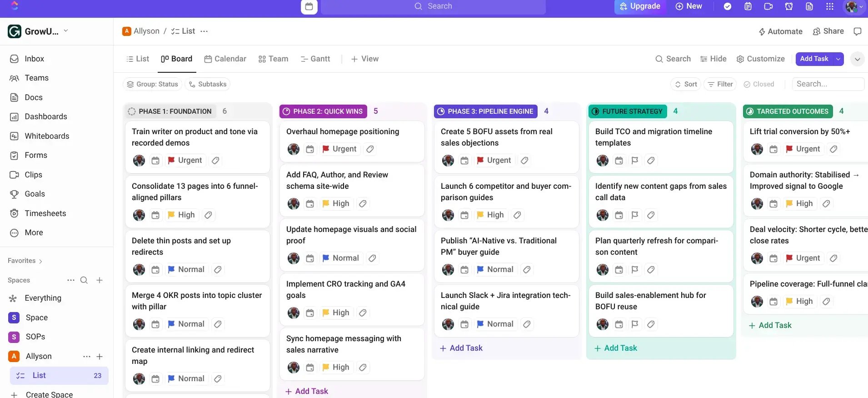The width and height of the screenshot is (868, 398).
Task: Click the ClickUp logo in top left
Action: (15, 6)
